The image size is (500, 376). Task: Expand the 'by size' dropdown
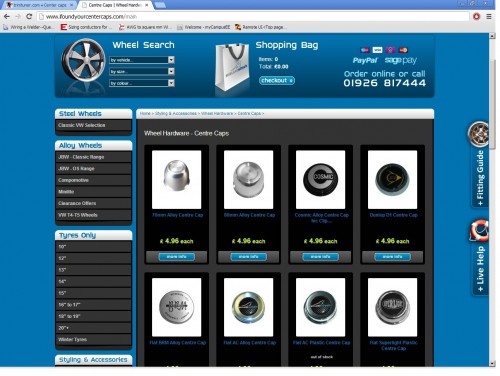click(142, 71)
